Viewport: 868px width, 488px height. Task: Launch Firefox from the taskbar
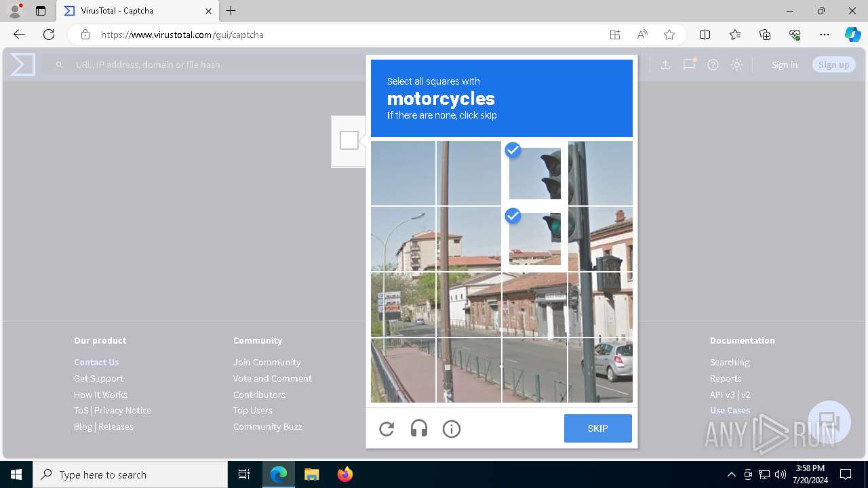tap(345, 474)
